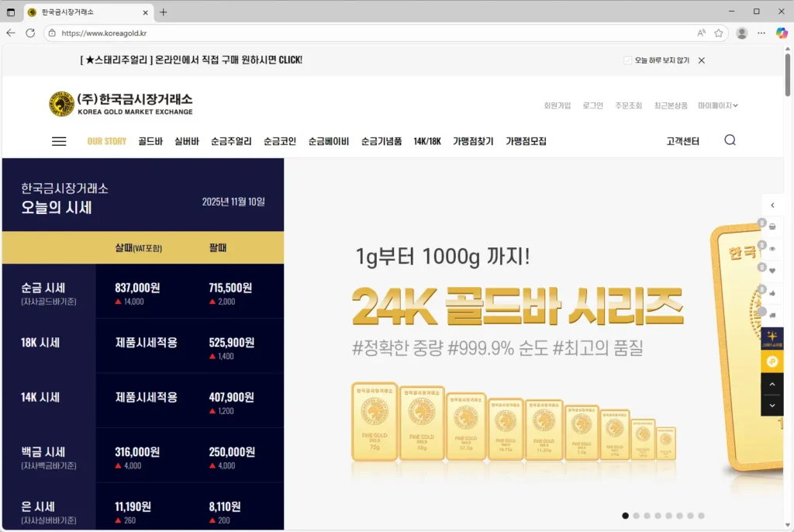This screenshot has height=532, width=794.
Task: Click the 회원가입 link
Action: point(556,105)
